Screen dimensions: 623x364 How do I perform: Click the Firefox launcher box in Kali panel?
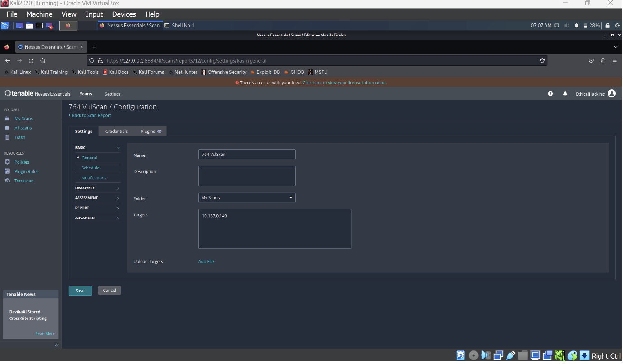[68, 26]
